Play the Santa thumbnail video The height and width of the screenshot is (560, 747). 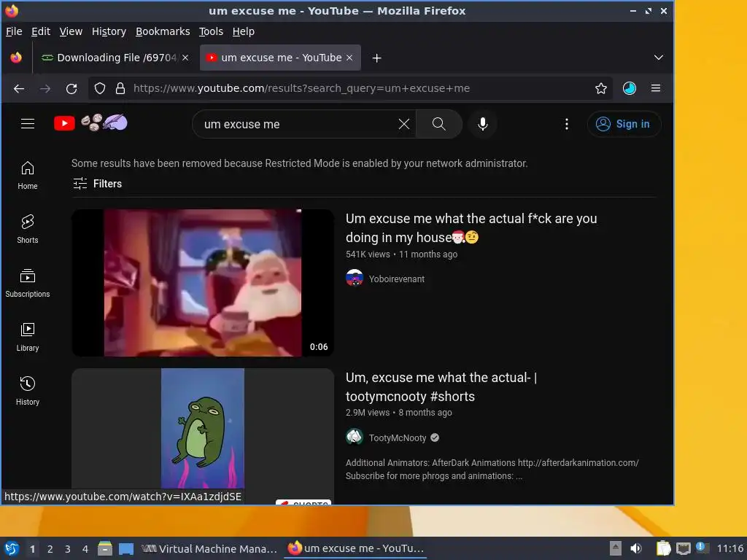(203, 283)
